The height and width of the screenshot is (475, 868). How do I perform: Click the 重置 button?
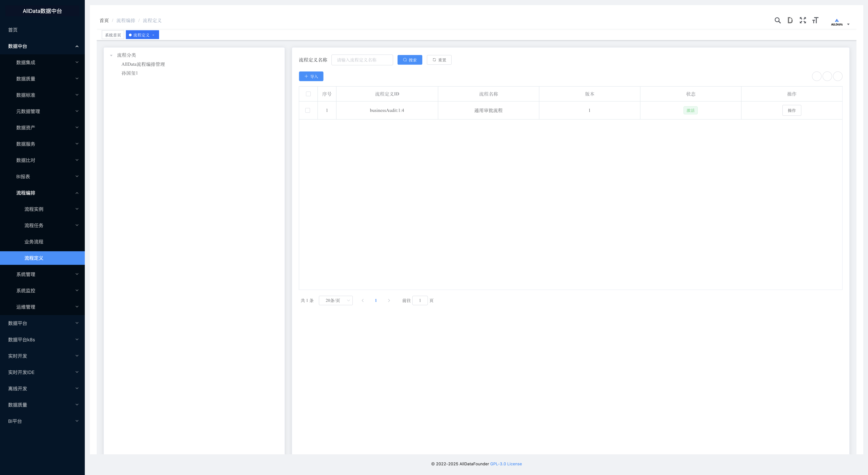tap(439, 60)
